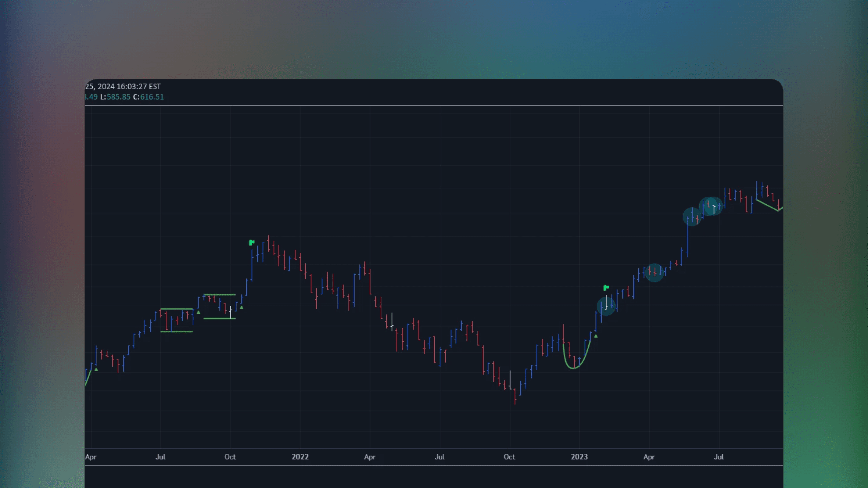Click the close price value 616.51 in the legend
This screenshot has width=868, height=488.
(152, 97)
